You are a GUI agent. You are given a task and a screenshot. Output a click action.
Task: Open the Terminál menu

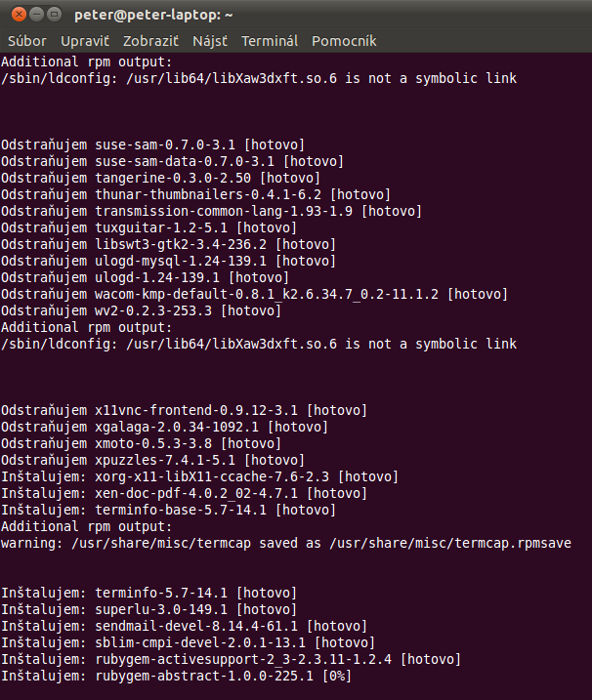270,41
